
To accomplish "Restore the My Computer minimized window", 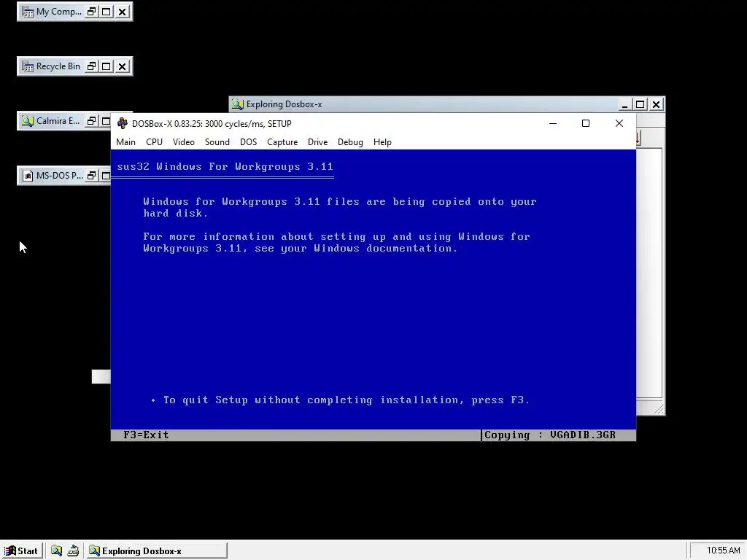I will pos(91,12).
